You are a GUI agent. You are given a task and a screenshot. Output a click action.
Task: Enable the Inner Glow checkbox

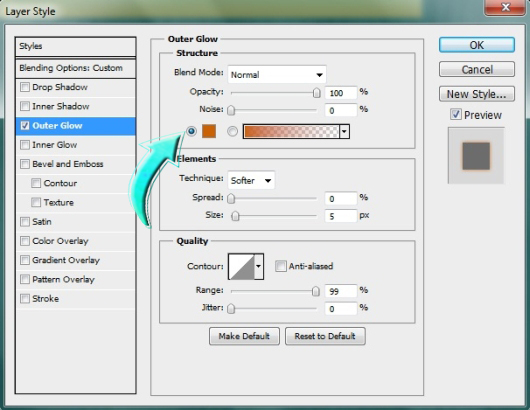tap(25, 145)
